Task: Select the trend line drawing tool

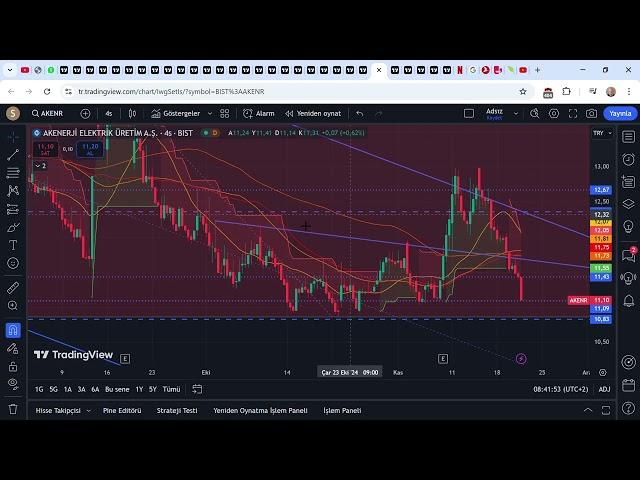Action: [13, 155]
